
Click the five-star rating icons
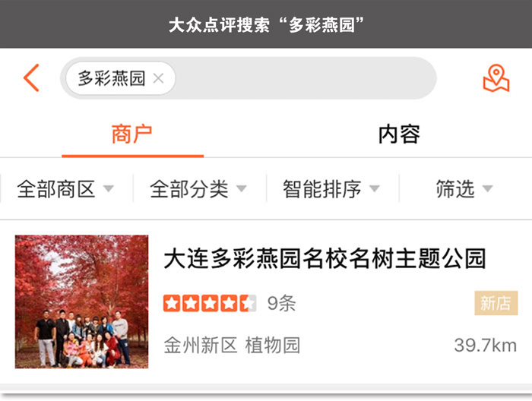[209, 303]
